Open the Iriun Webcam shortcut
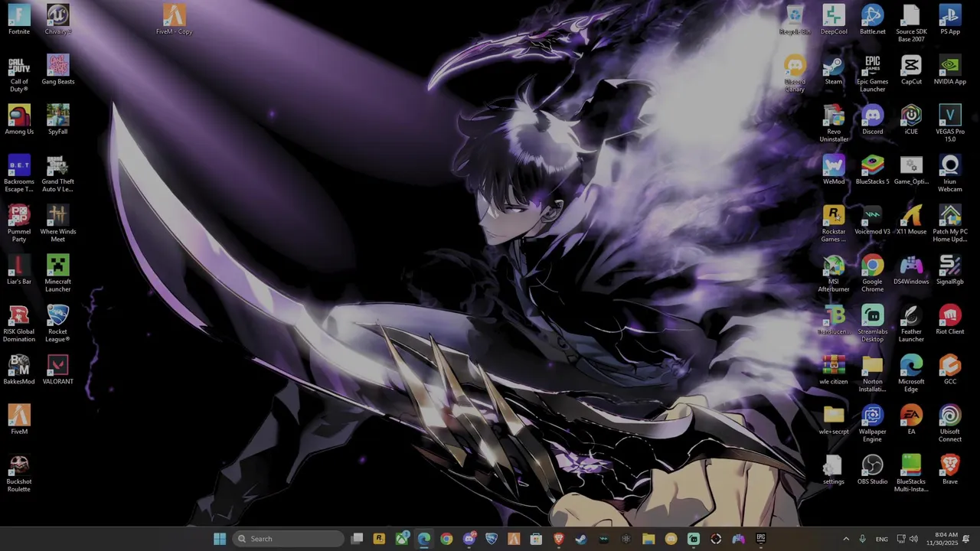This screenshot has width=980, height=551. pos(950,174)
